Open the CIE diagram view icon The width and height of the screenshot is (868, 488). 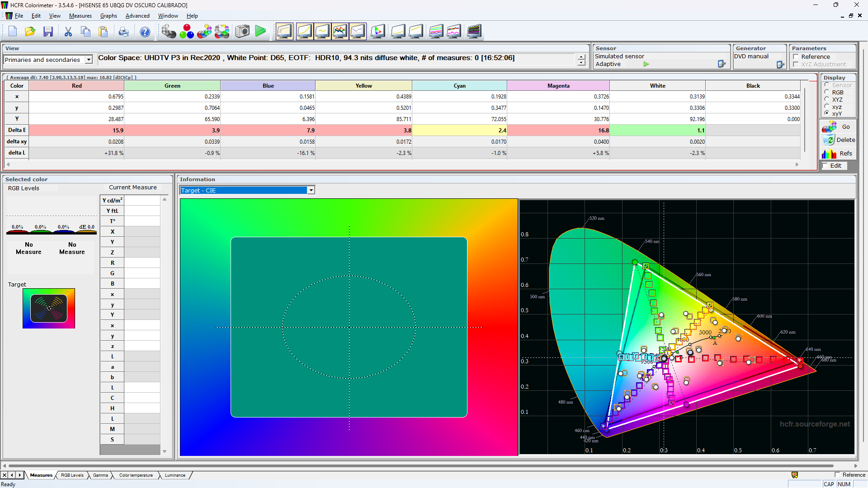(x=377, y=32)
